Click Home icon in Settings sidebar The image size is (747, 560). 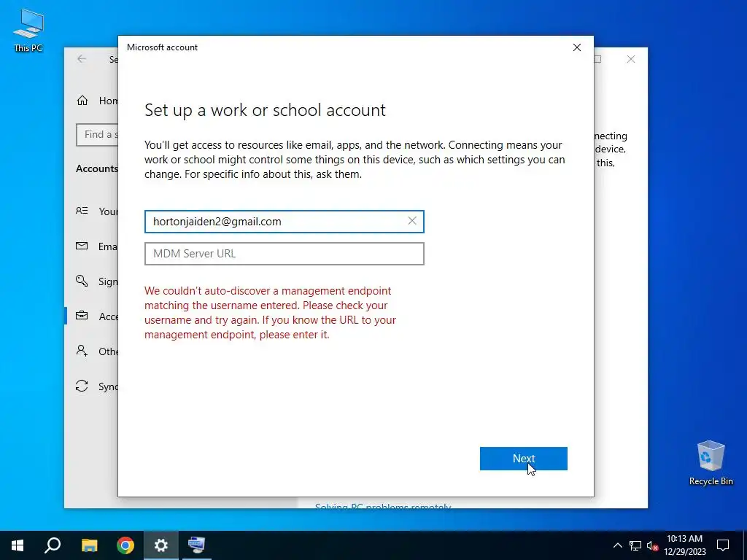pyautogui.click(x=82, y=101)
